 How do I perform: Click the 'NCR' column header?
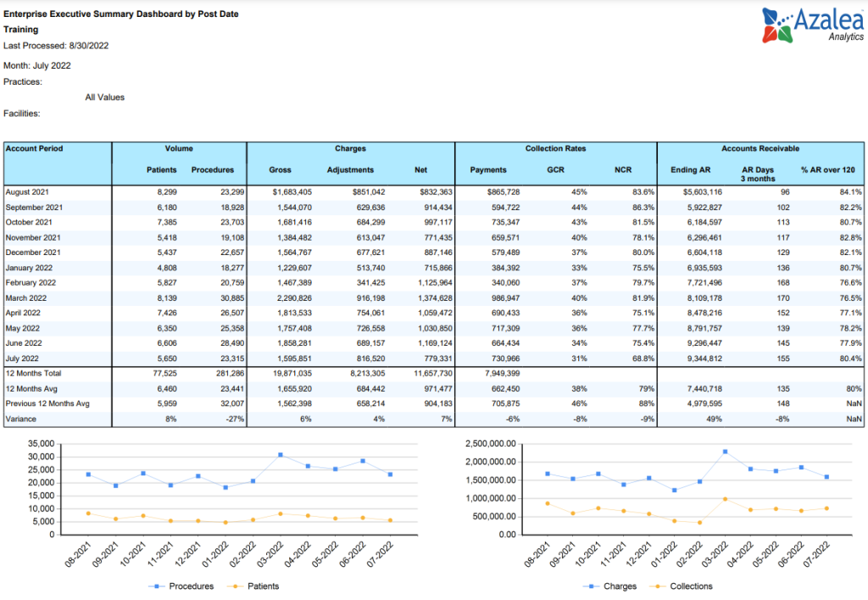pyautogui.click(x=623, y=170)
